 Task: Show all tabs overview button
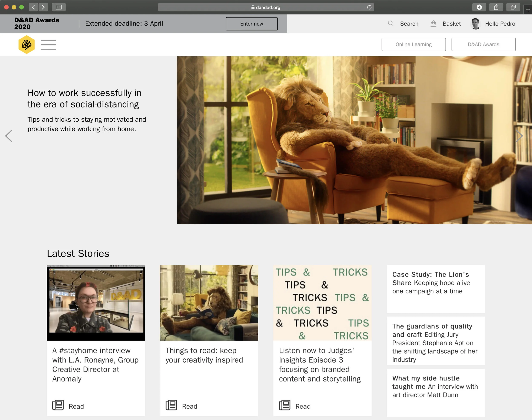[513, 7]
